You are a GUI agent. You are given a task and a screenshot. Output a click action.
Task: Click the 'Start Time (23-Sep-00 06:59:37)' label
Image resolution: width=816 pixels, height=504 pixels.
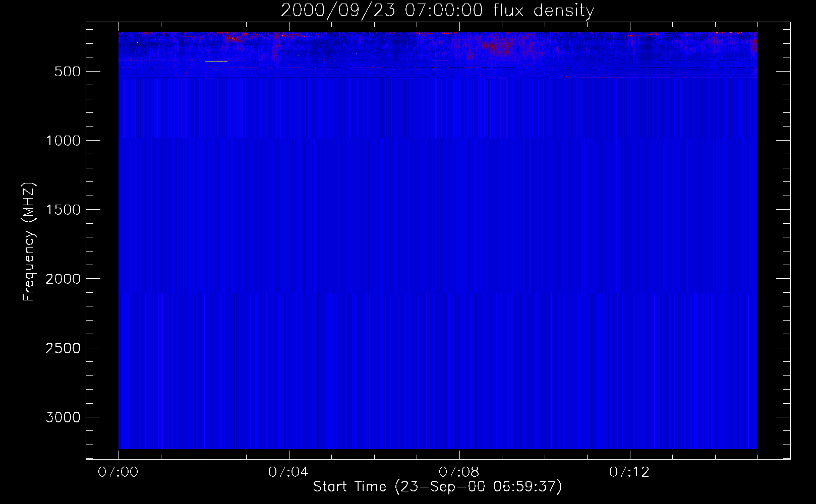point(437,487)
